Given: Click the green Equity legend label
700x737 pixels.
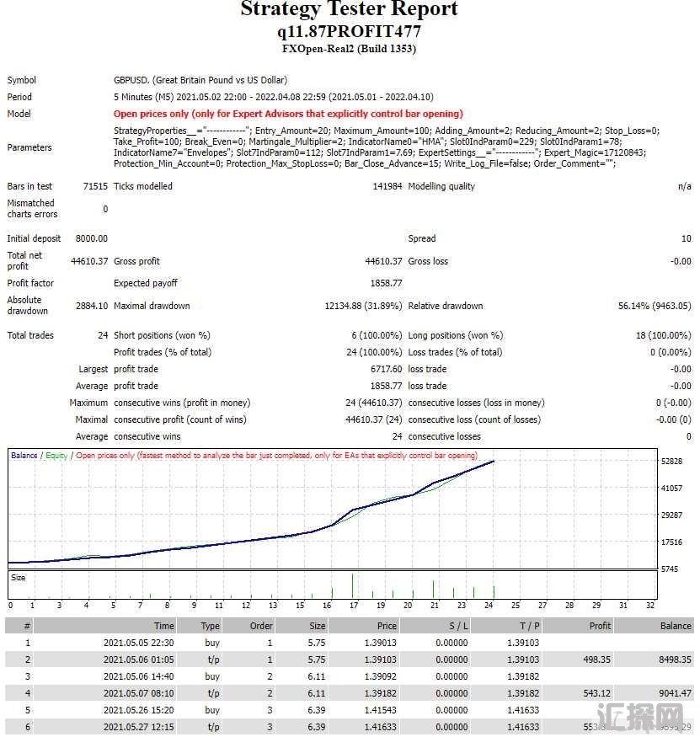Looking at the screenshot, I should click(x=56, y=456).
